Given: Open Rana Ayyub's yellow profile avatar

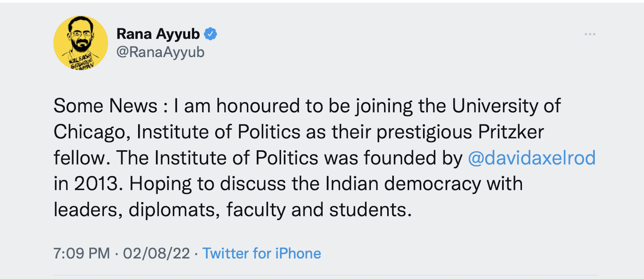Looking at the screenshot, I should coord(81,43).
